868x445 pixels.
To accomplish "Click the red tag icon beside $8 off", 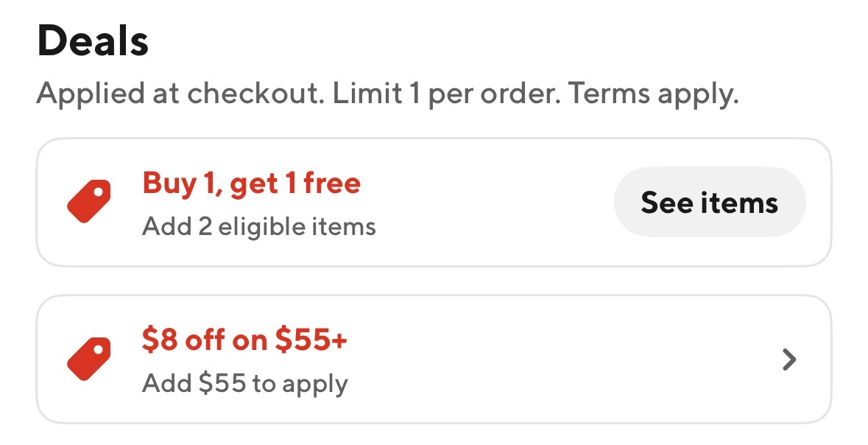I will tap(88, 360).
